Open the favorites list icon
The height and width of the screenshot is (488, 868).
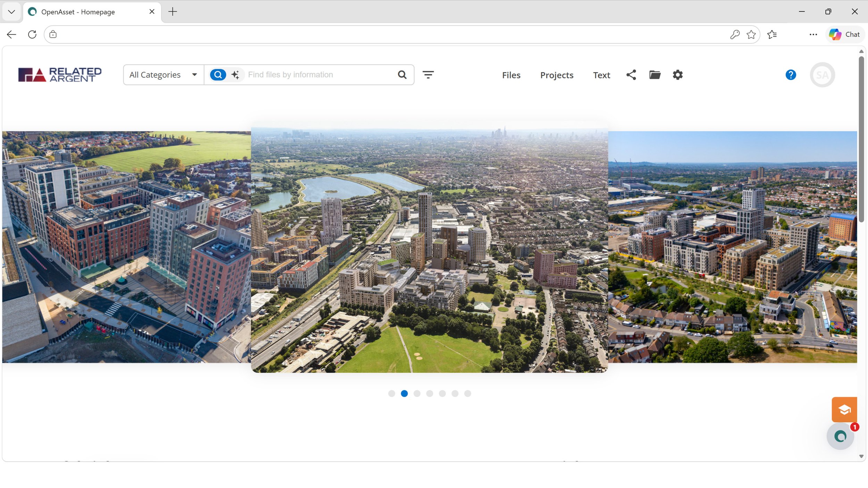click(772, 34)
